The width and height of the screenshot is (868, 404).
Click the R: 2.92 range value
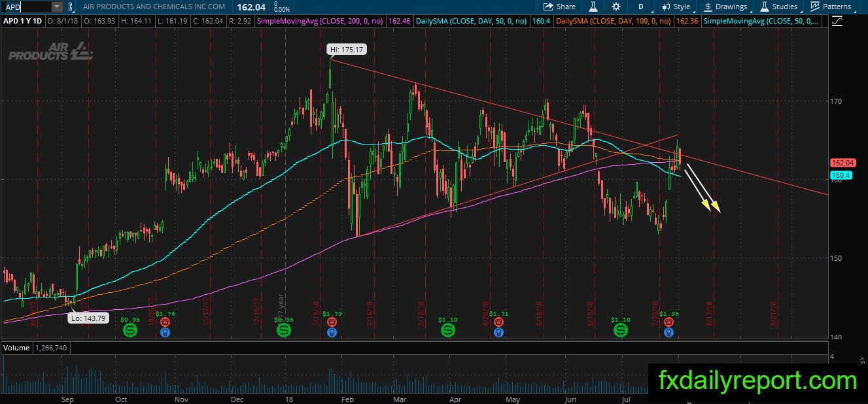(241, 21)
